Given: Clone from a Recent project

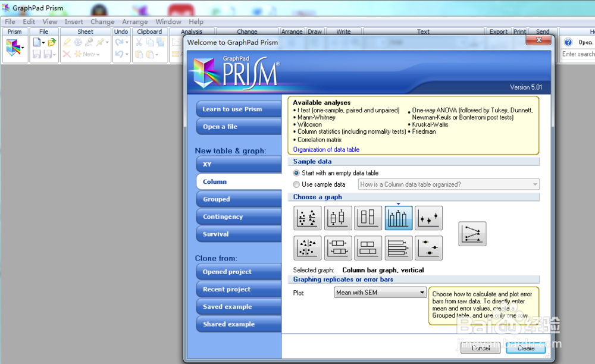Looking at the screenshot, I should pos(239,289).
